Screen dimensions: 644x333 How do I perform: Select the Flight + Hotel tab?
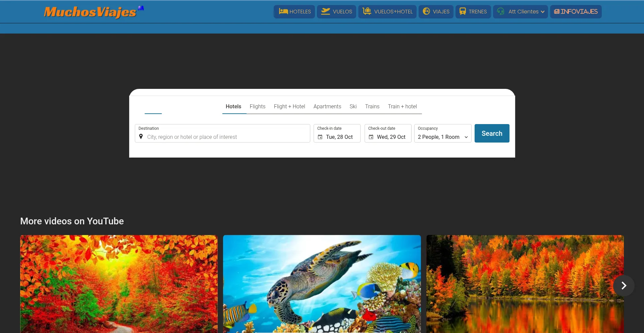tap(289, 107)
